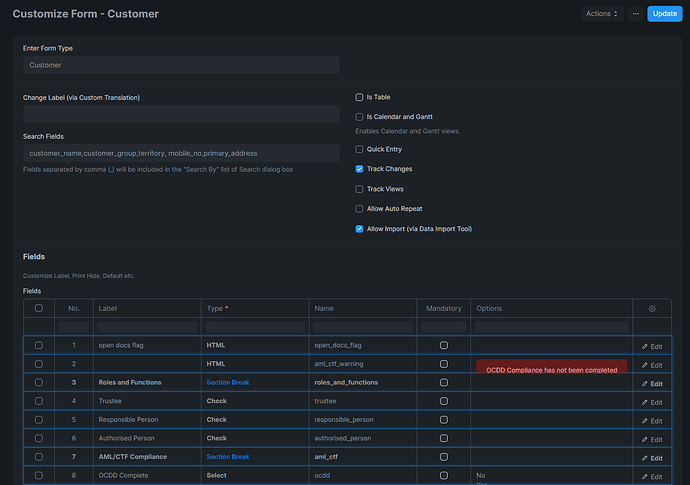Edit the Trustee row

tap(652, 402)
